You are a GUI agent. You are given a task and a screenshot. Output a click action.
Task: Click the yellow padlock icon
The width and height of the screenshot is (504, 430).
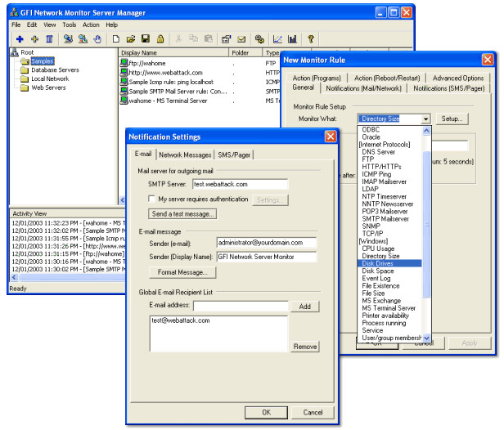[160, 39]
